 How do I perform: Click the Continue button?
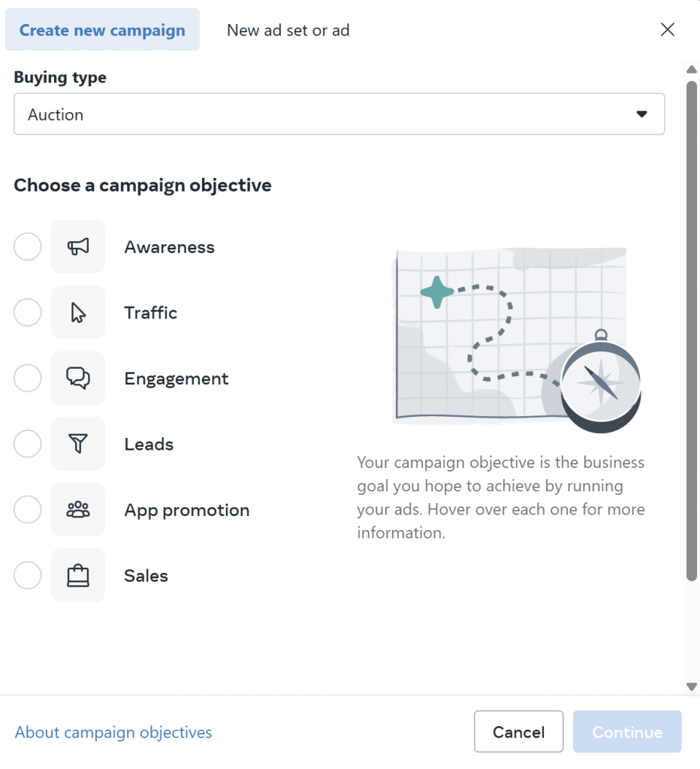627,732
